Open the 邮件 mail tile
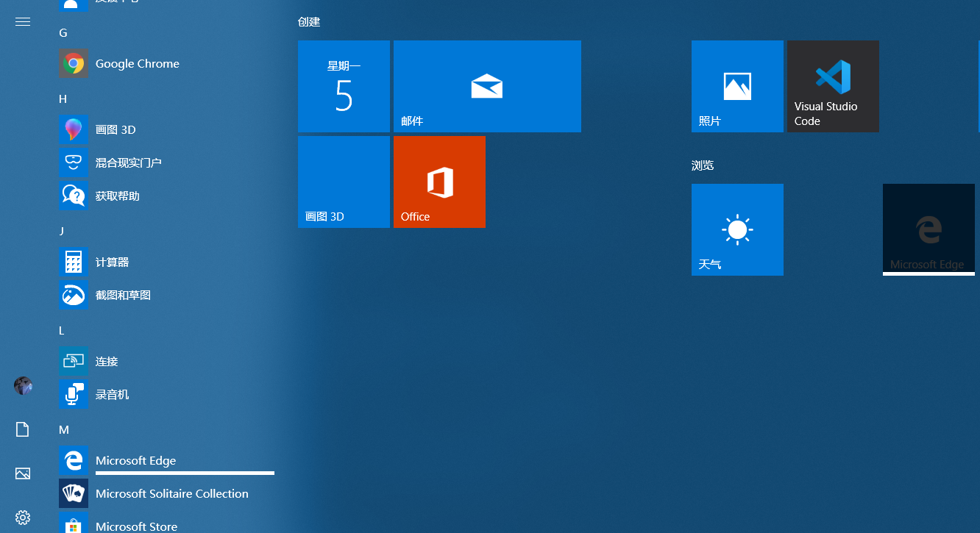The height and width of the screenshot is (533, 980). coord(487,86)
